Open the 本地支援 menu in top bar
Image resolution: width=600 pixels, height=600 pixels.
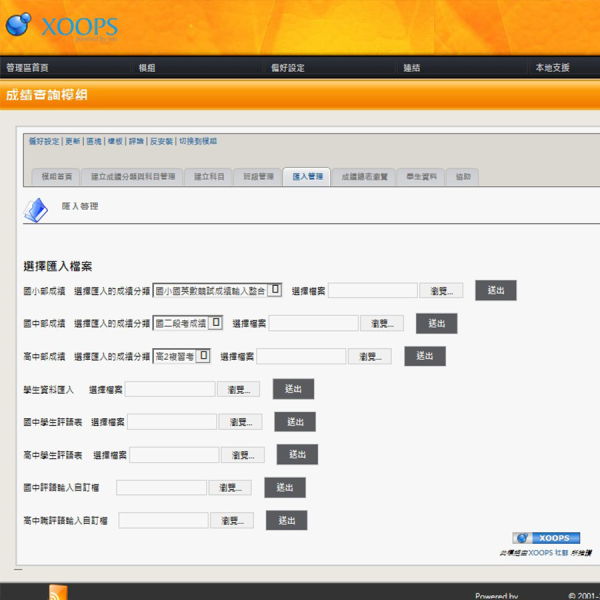[553, 68]
